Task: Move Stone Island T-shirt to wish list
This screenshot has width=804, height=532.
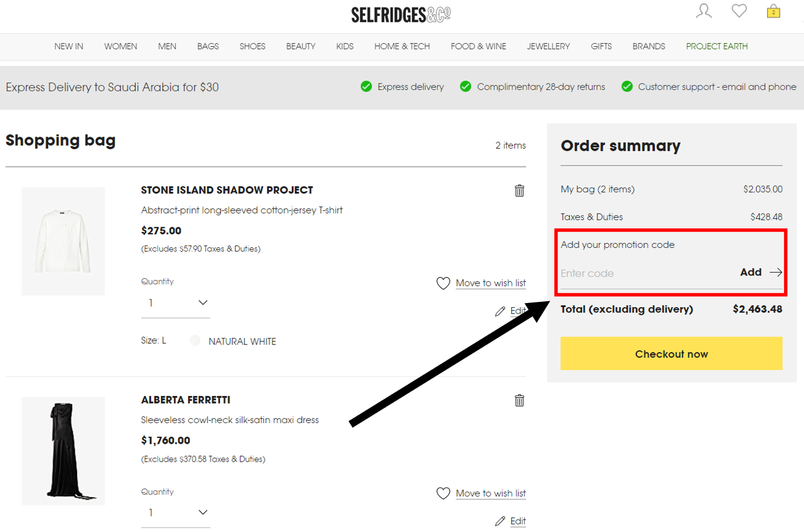Action: point(491,283)
